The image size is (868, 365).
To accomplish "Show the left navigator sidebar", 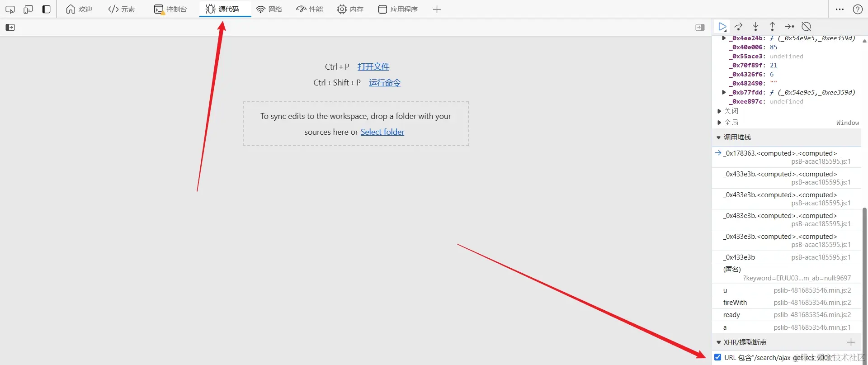I will tap(10, 27).
